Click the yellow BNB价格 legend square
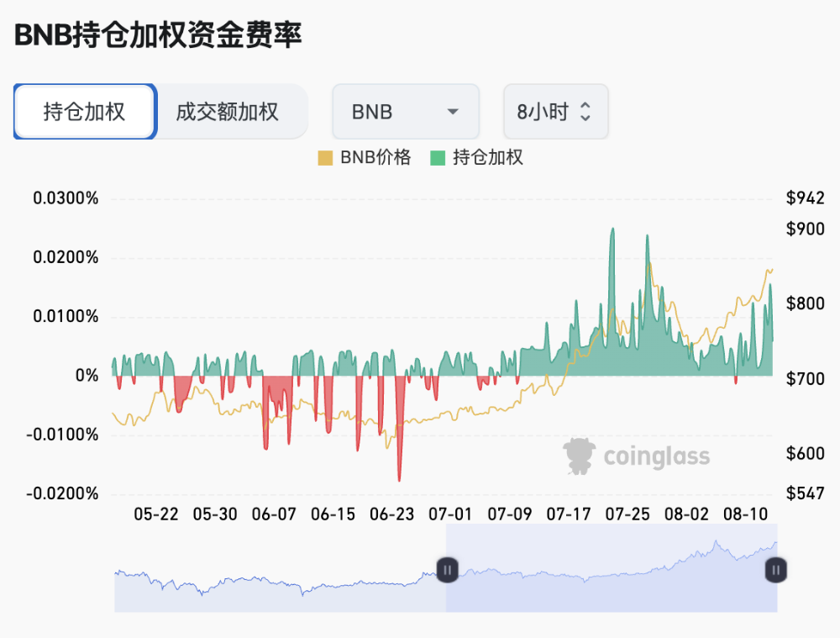840x638 pixels. (x=325, y=157)
